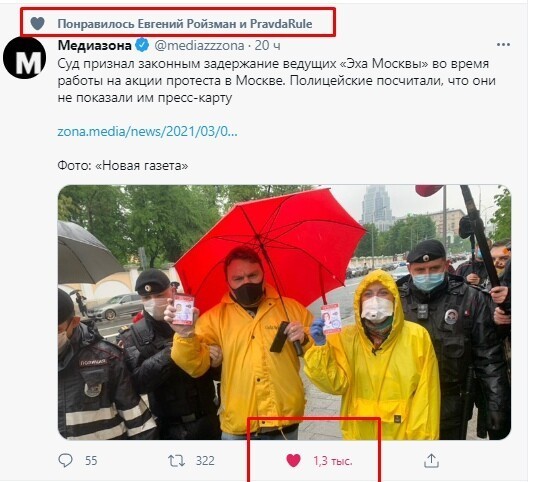
Task: Click PravdaRule in the liked line
Action: pos(281,24)
